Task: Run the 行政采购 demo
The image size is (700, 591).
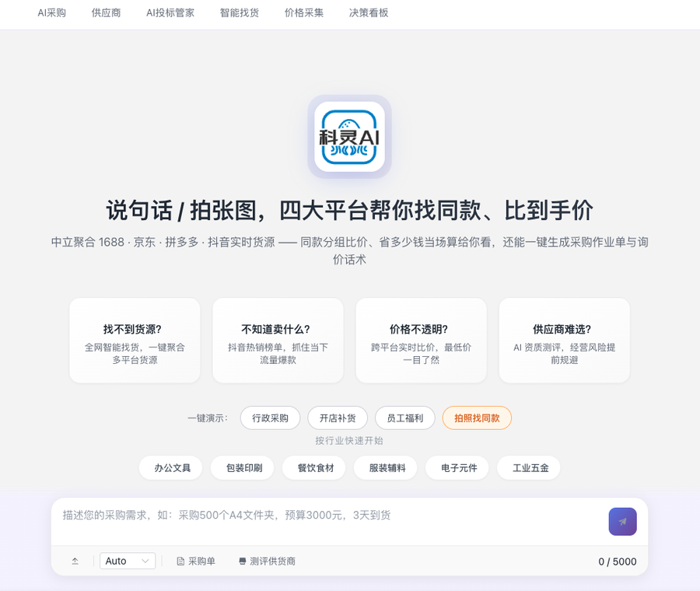Action: [270, 418]
